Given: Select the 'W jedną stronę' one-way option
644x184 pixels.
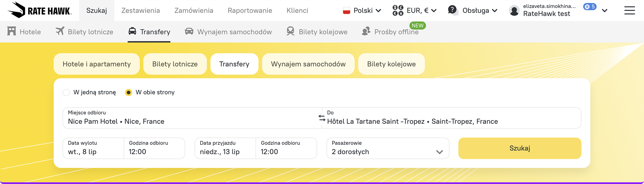Looking at the screenshot, I should (66, 92).
